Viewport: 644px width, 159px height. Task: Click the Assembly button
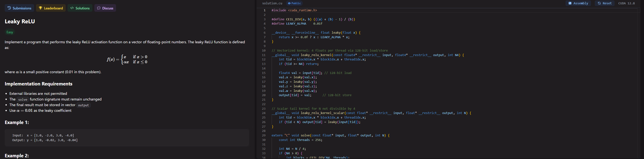pos(578,3)
